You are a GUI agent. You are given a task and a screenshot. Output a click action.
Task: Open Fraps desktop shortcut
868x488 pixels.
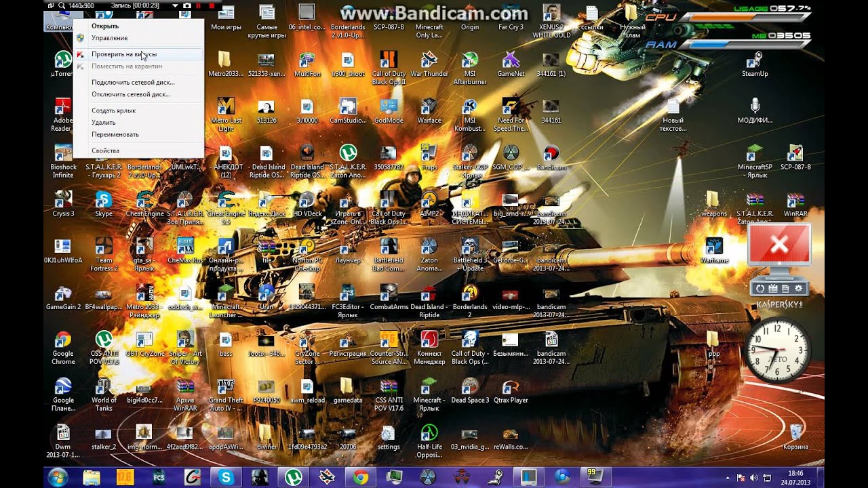(x=429, y=157)
